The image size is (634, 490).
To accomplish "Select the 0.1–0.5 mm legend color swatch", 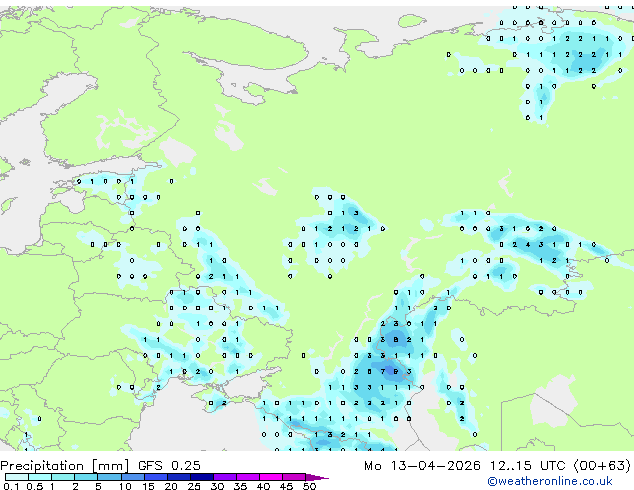I will [x=17, y=477].
